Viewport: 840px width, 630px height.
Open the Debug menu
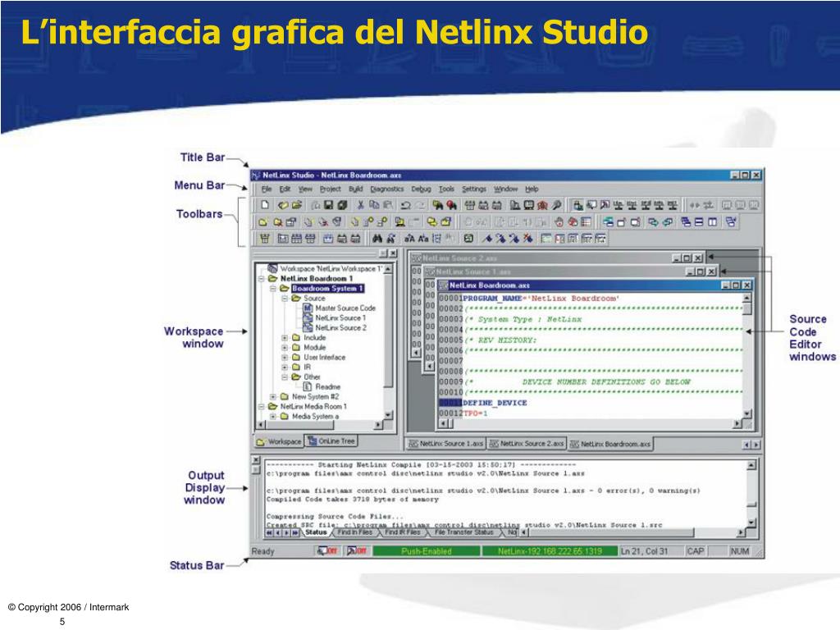coord(421,189)
